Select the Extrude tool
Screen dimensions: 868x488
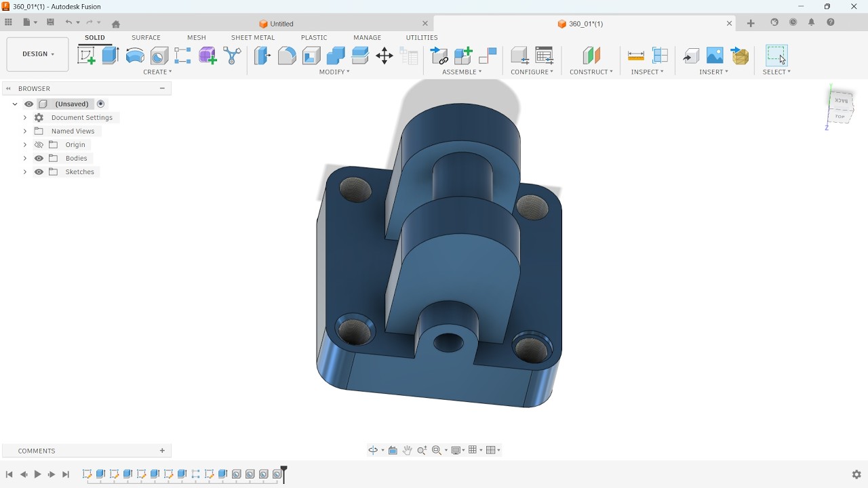[x=111, y=56]
